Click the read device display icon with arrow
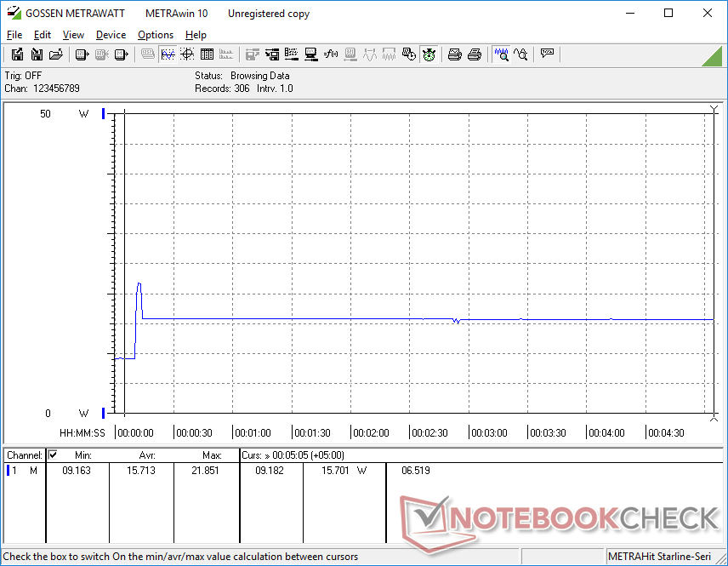This screenshot has width=728, height=566. click(82, 54)
